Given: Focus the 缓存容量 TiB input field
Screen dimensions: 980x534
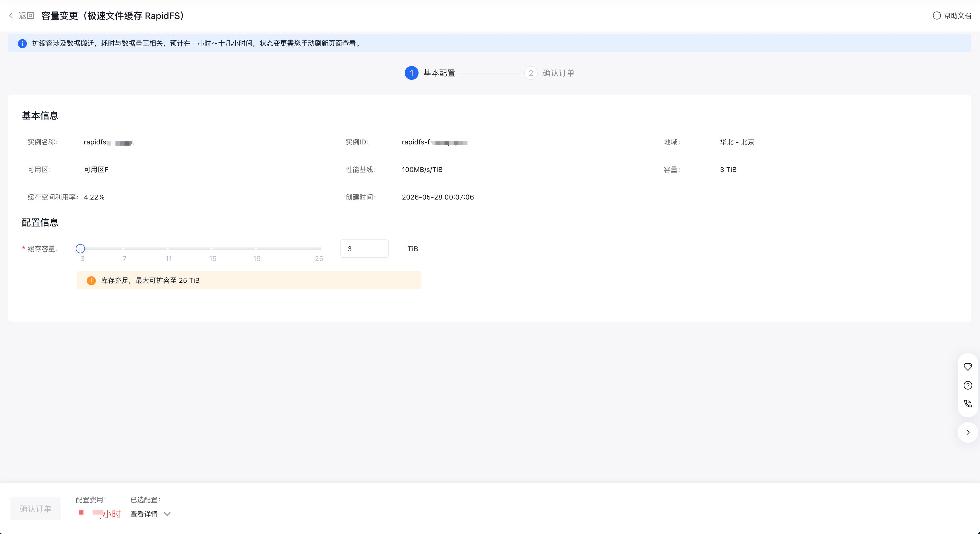Looking at the screenshot, I should click(365, 249).
